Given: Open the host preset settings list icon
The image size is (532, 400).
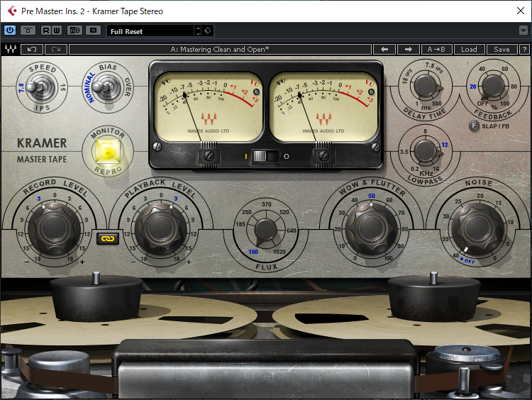Looking at the screenshot, I should click(93, 30).
